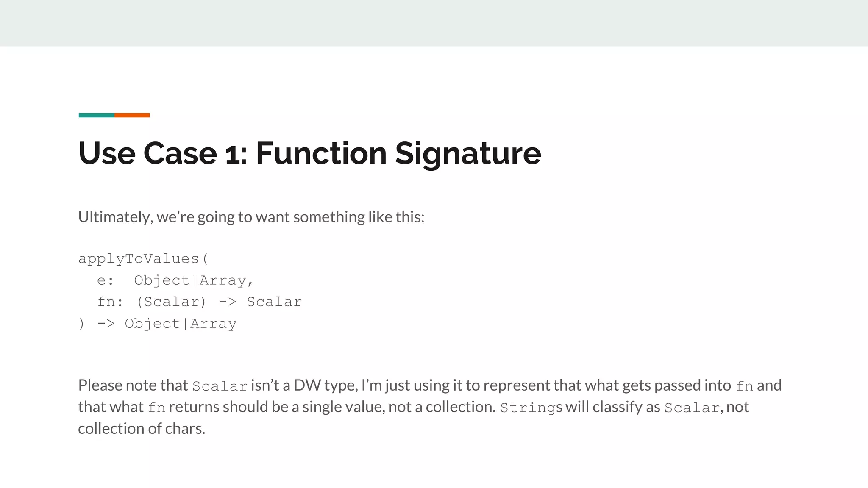Click the 'fn' code word before 'and'
This screenshot has height=488, width=868.
tap(744, 386)
